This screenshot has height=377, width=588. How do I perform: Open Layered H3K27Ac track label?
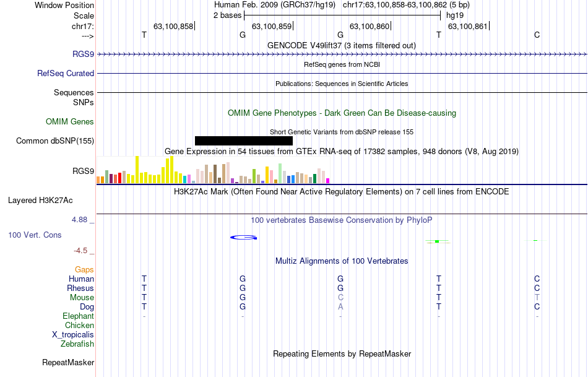pyautogui.click(x=40, y=201)
